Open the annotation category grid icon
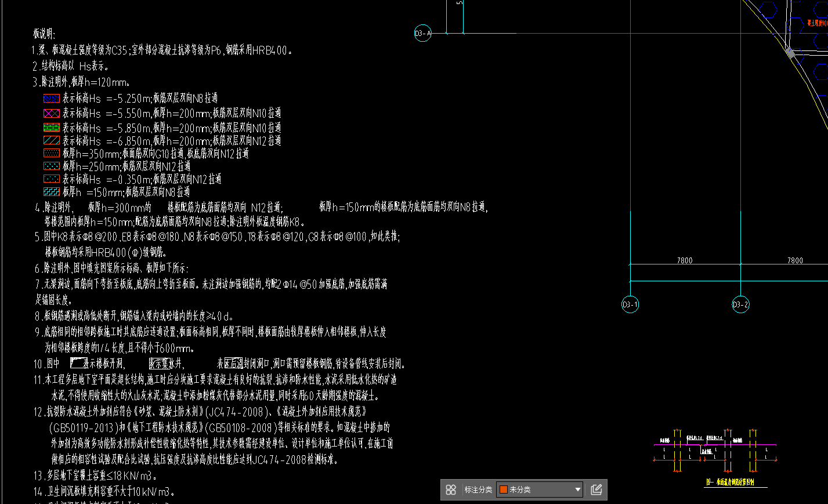 click(451, 490)
